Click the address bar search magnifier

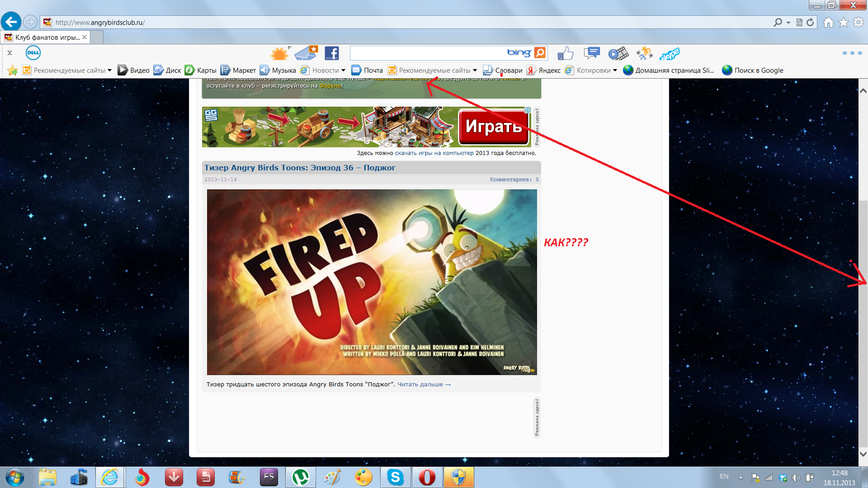click(778, 22)
